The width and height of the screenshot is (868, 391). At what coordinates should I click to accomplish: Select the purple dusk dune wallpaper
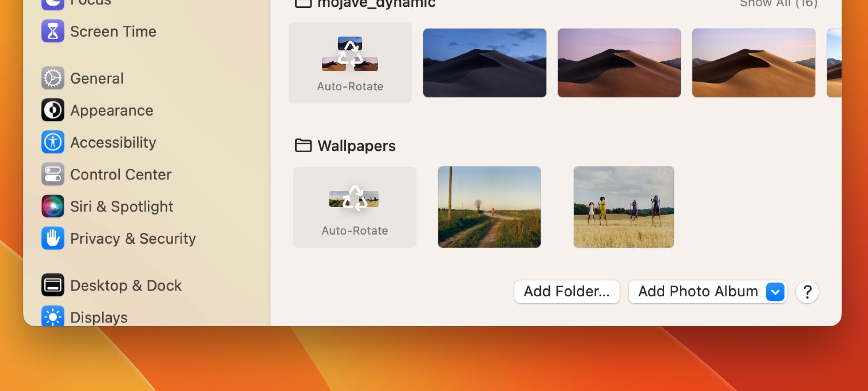pos(619,63)
